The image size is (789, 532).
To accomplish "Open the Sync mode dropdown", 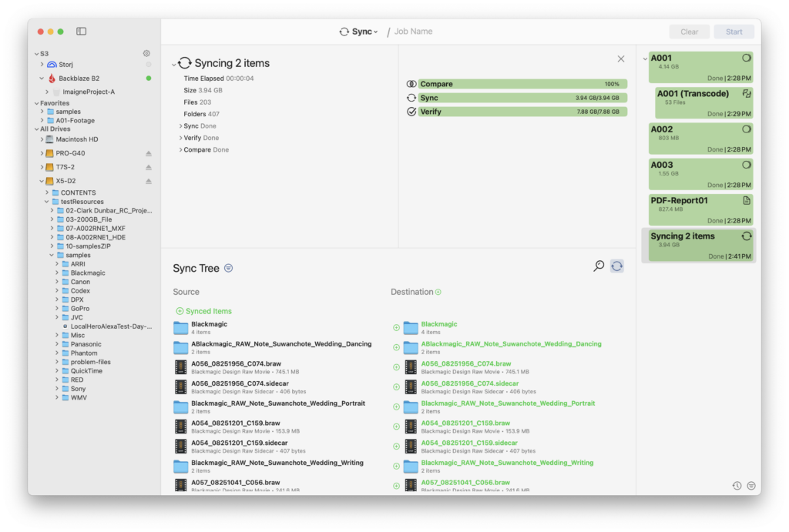I will pyautogui.click(x=359, y=32).
